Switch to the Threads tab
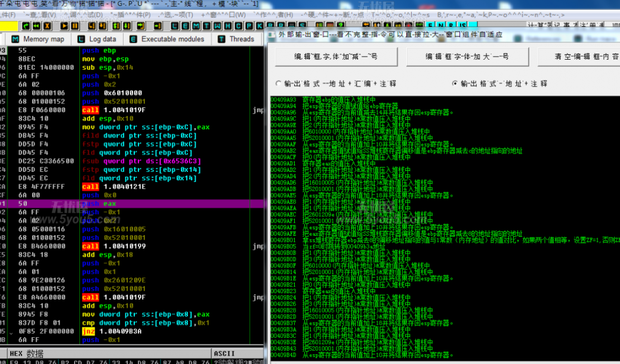The height and width of the screenshot is (364, 620). tap(236, 39)
